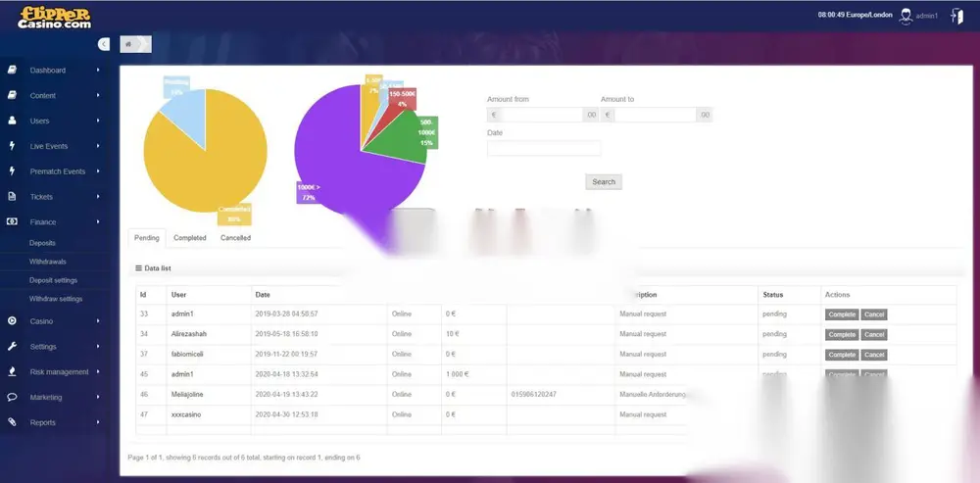980x483 pixels.
Task: Click the date 2019-11-22 00:19:57
Action: coord(286,355)
